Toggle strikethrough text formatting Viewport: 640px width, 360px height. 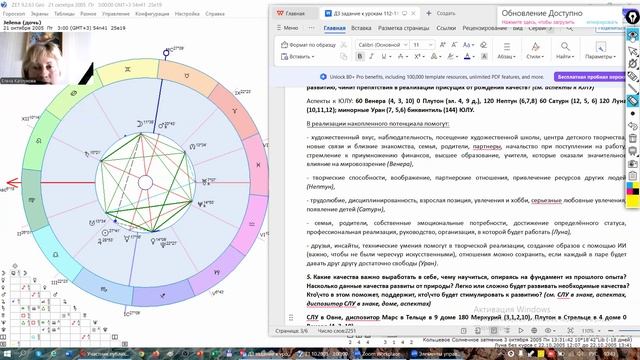(400, 56)
